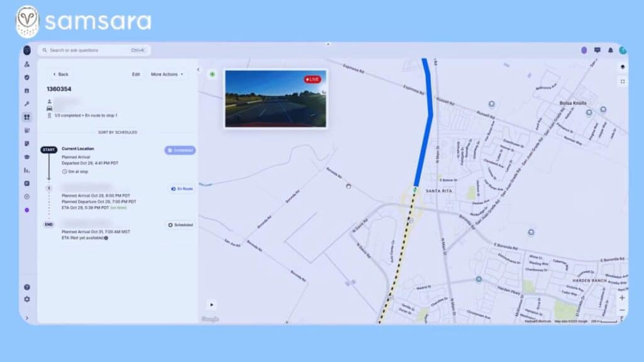644x362 pixels.
Task: Click the Edit button
Action: pyautogui.click(x=136, y=74)
